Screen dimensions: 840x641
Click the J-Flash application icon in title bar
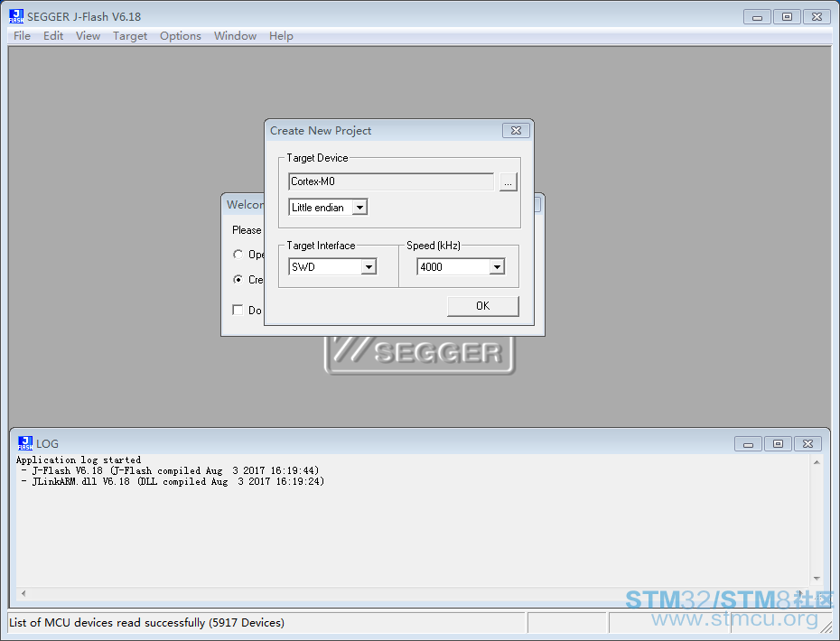(16, 16)
